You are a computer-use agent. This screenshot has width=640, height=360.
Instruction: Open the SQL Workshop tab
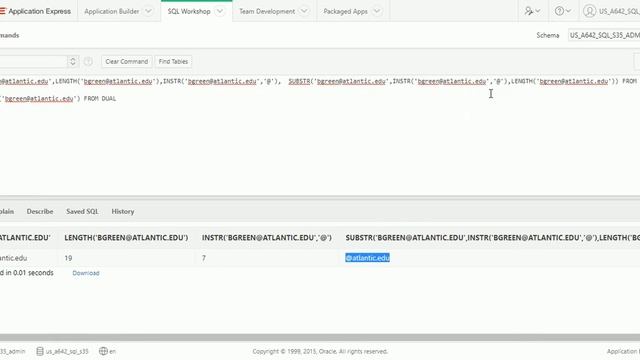(x=189, y=11)
